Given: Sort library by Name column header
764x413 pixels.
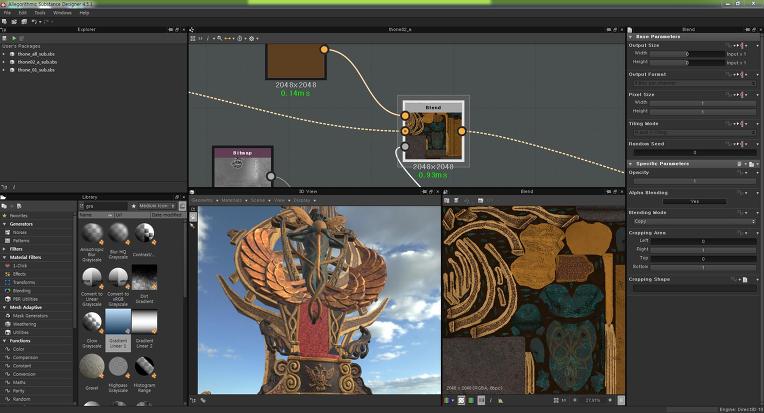Looking at the screenshot, I should click(x=96, y=215).
